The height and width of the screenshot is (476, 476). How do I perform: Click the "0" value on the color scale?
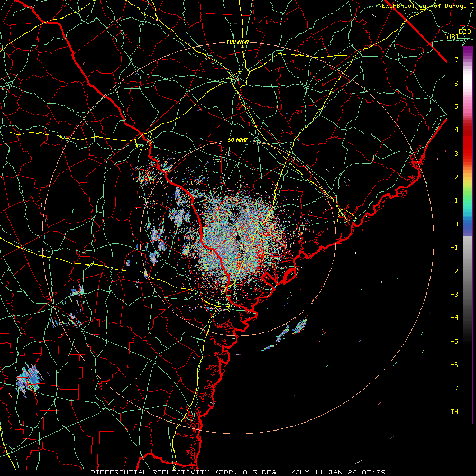point(456,224)
